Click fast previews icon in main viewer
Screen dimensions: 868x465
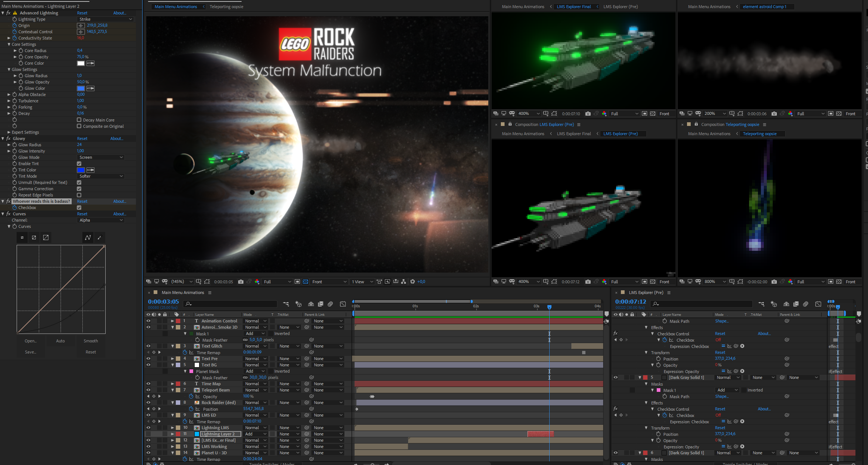tap(387, 282)
